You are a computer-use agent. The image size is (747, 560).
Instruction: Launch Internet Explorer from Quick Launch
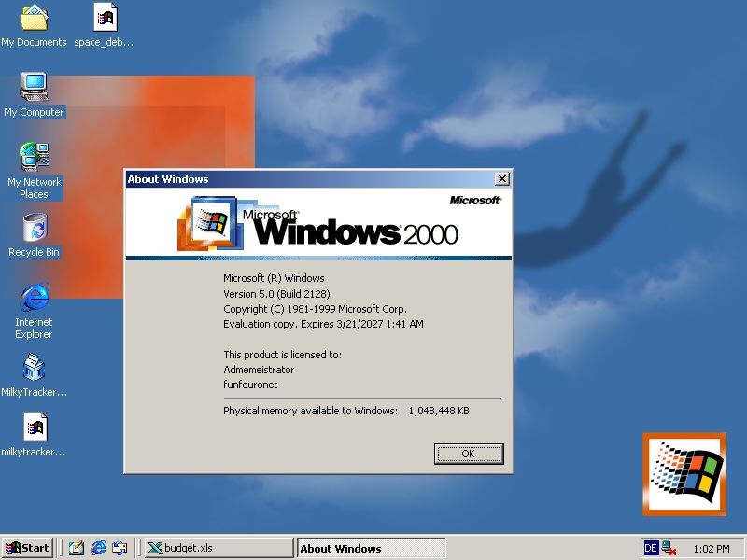click(98, 548)
